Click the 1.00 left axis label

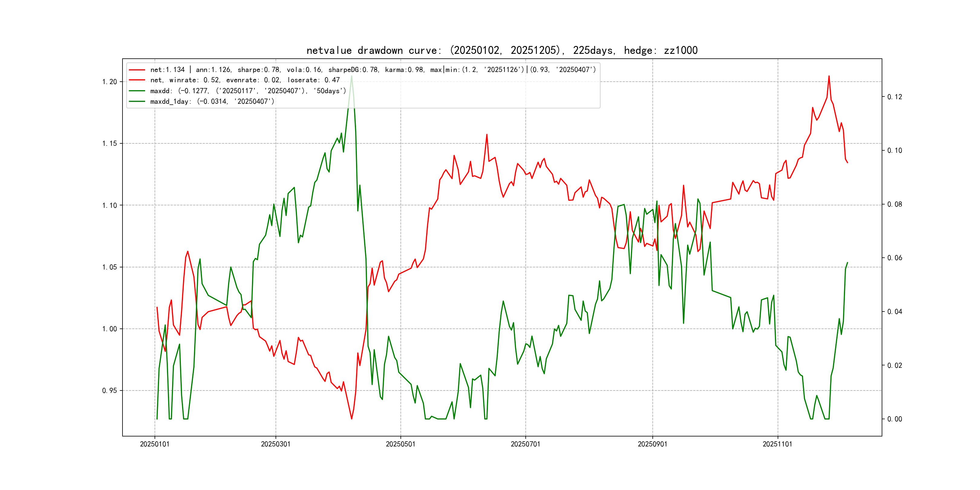(x=109, y=329)
